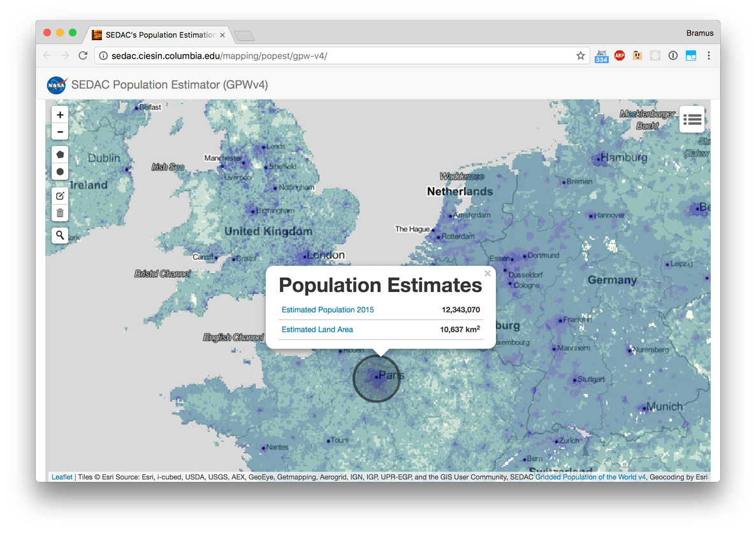The width and height of the screenshot is (756, 533).
Task: Open a new browser tab
Action: coord(244,36)
